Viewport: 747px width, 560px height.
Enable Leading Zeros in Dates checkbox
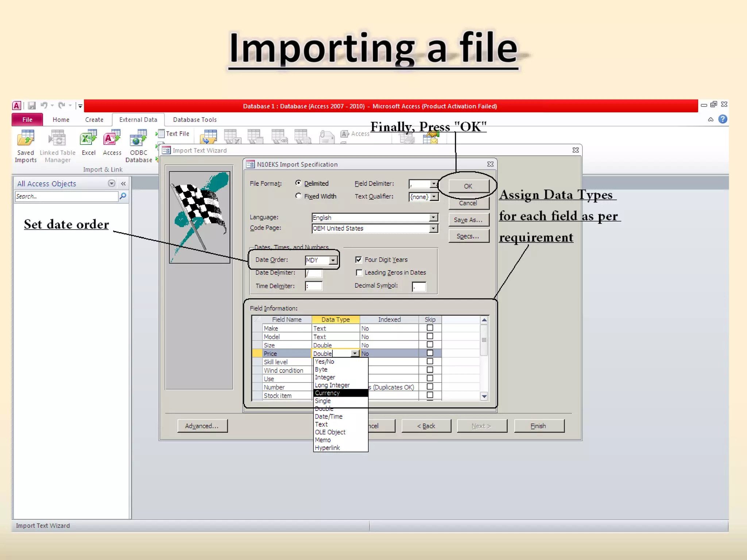coord(359,273)
